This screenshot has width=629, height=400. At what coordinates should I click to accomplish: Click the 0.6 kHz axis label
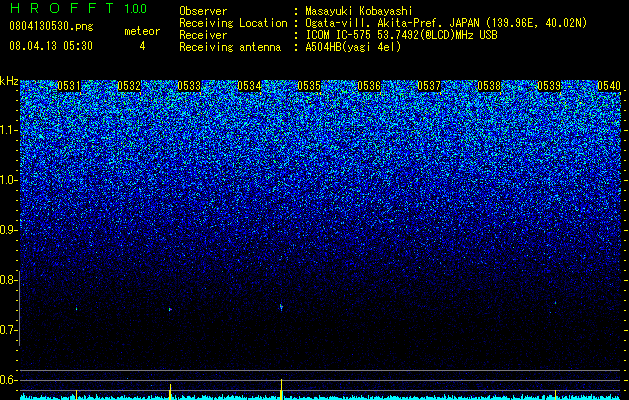click(x=9, y=380)
